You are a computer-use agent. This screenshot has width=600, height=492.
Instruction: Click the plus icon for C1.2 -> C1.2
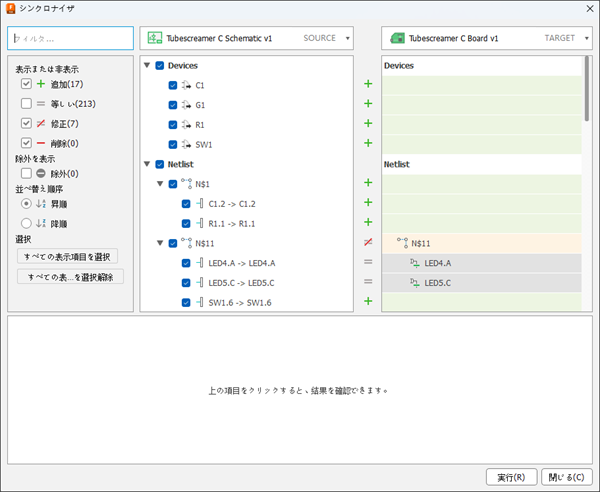tap(368, 202)
